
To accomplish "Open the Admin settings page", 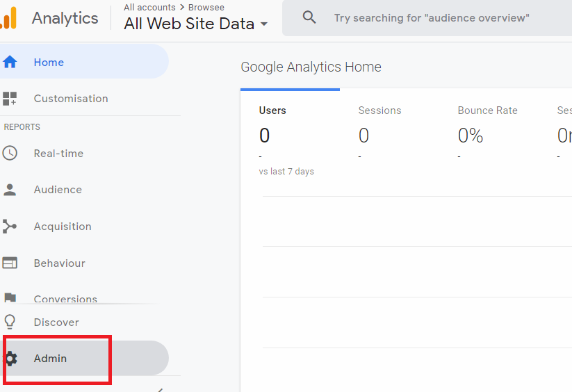I will coord(85,359).
